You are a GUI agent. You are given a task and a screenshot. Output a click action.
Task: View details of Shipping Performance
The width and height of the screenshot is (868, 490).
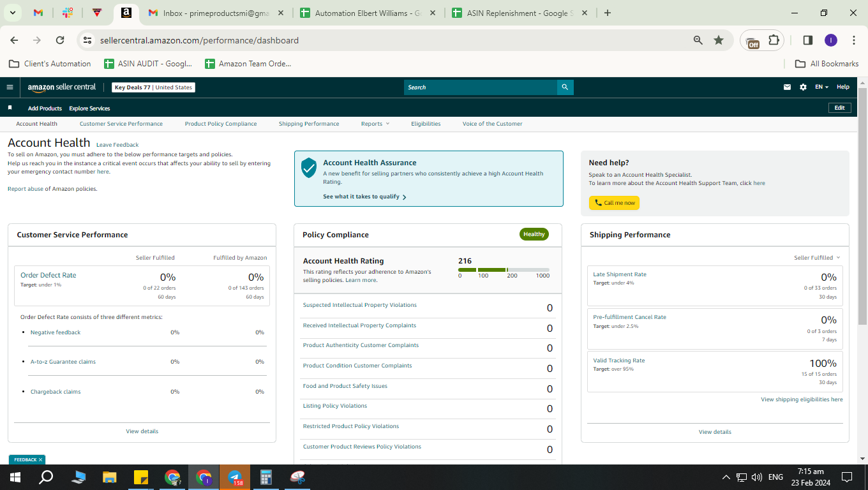(715, 432)
